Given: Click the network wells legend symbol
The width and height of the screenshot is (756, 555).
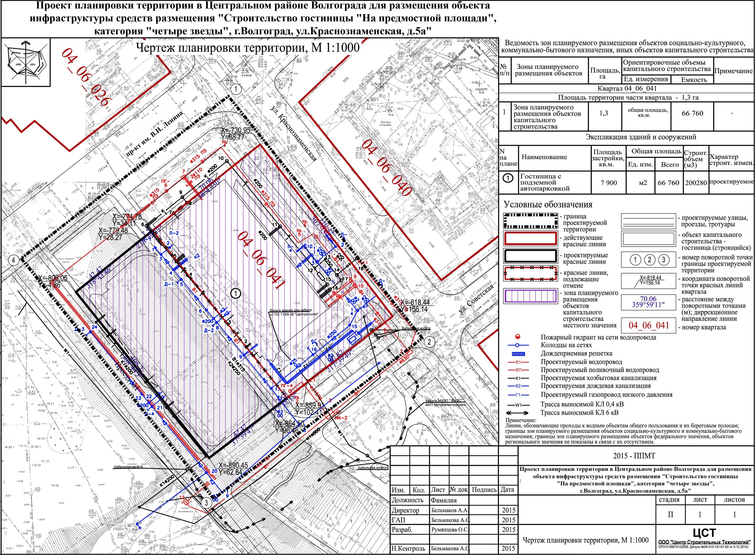Looking at the screenshot, I should pyautogui.click(x=518, y=345).
